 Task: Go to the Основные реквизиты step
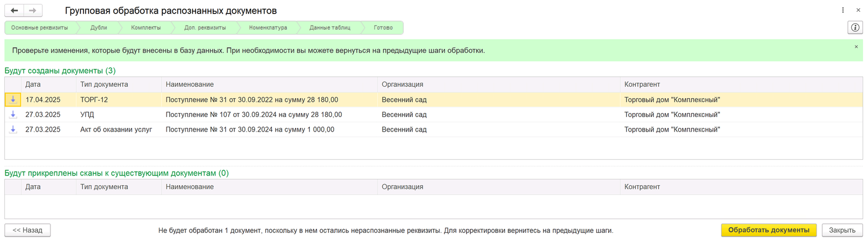coord(40,28)
